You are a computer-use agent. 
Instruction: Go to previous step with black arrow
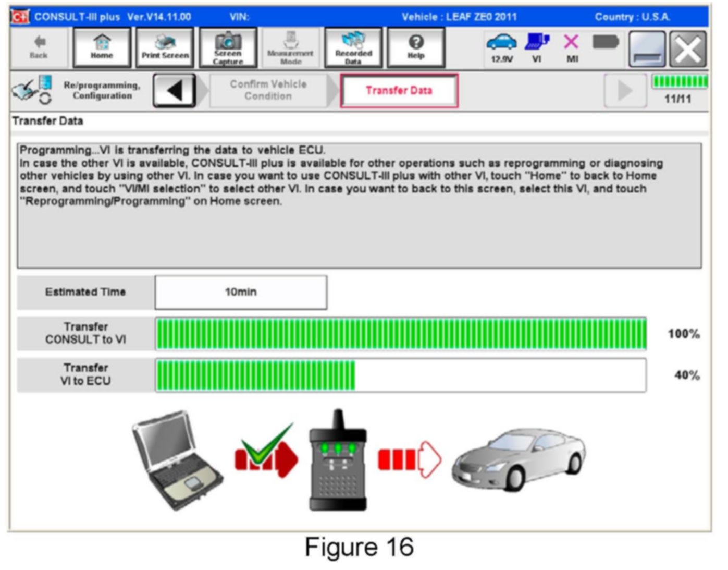[x=175, y=91]
